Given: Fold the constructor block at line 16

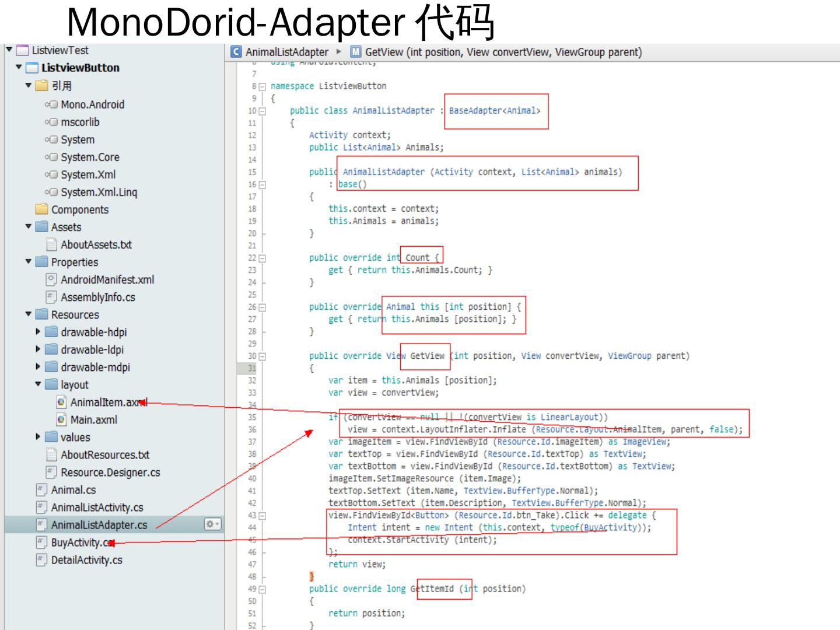Looking at the screenshot, I should click(262, 184).
